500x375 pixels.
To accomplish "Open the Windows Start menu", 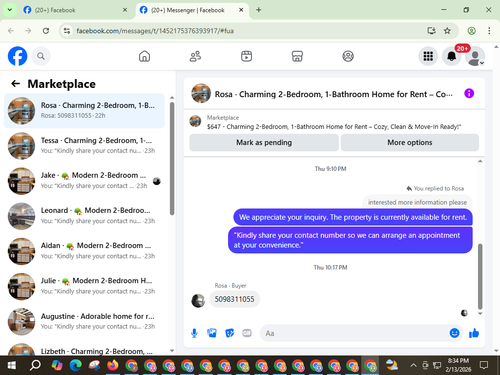I will pyautogui.click(x=12, y=366).
